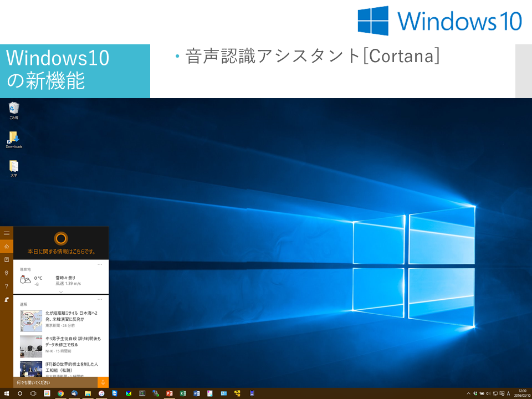Open the Cortana hamburger menu
This screenshot has width=532, height=399.
pos(7,233)
